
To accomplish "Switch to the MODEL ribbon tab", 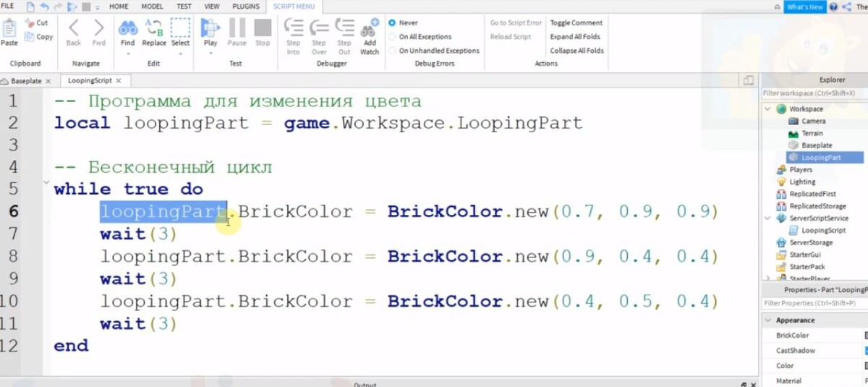I will tap(152, 7).
